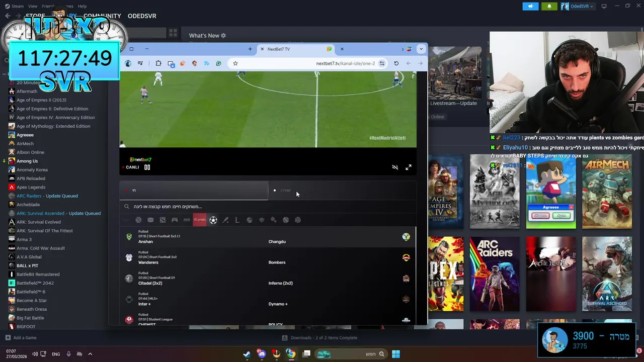The height and width of the screenshot is (362, 644).
Task: Select Agreeee in library list
Action: 25,135
